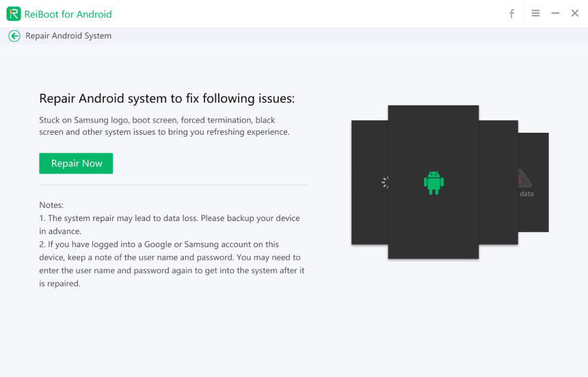Click the loading spinner on left slide
Screen dimensions: 588x377
385,182
